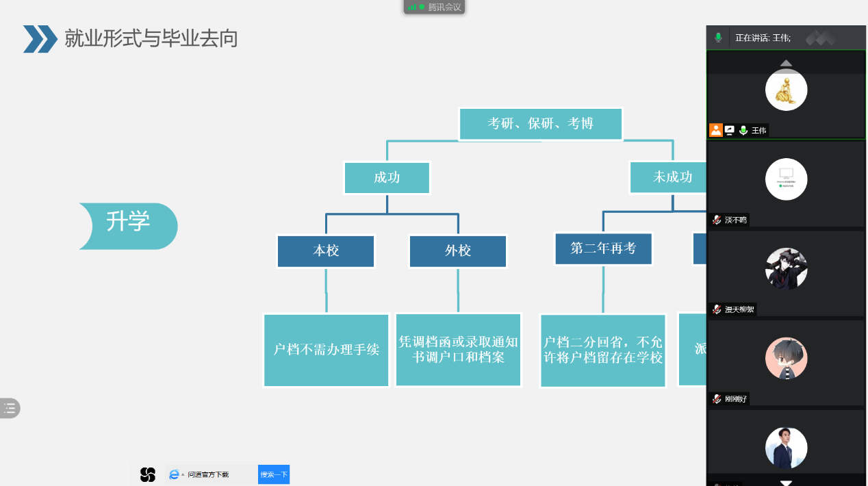Screen dimensions: 868x486
Task: Open the browser selector dropdown arrow beside IE icon
Action: pos(183,475)
